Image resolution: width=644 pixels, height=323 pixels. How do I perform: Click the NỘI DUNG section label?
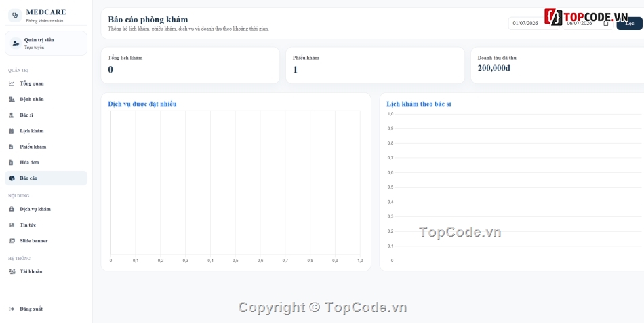point(19,196)
